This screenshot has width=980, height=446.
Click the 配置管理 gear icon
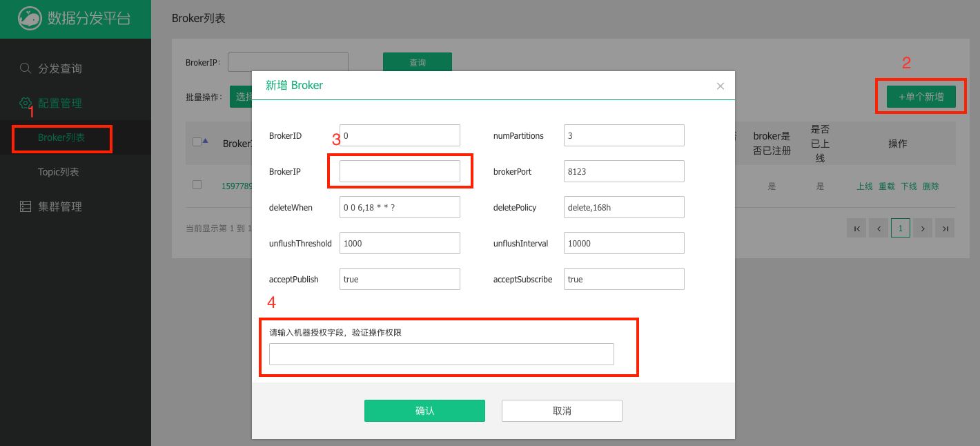pos(26,103)
